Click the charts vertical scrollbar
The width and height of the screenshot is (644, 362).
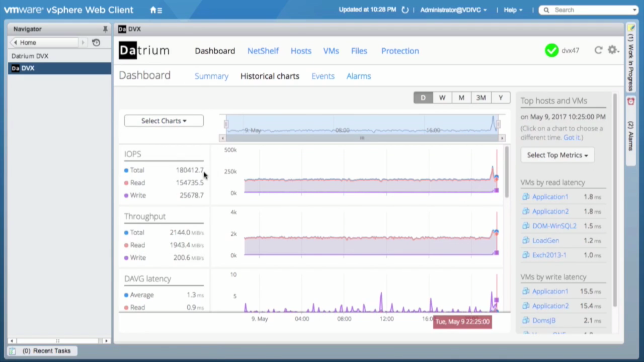point(506,172)
